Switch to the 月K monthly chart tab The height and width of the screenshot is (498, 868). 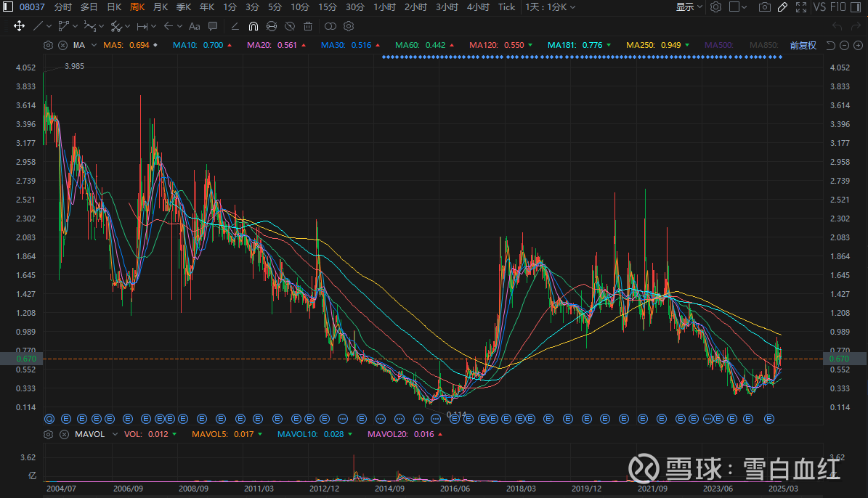tap(161, 7)
